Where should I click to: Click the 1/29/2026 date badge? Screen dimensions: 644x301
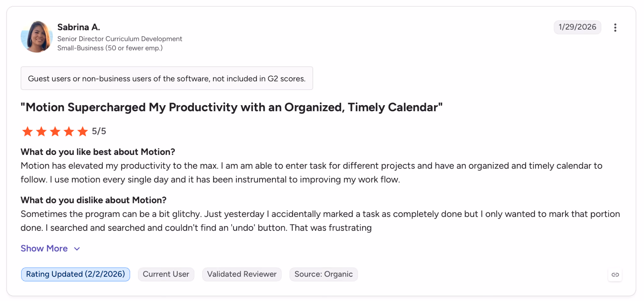click(577, 27)
